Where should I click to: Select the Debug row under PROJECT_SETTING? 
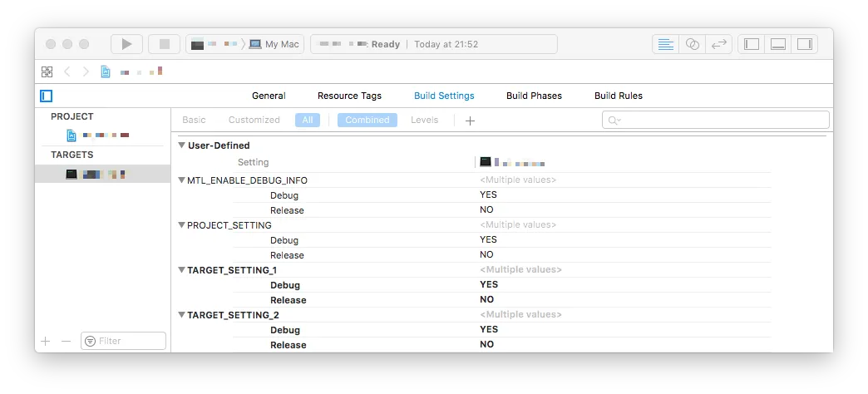point(501,240)
